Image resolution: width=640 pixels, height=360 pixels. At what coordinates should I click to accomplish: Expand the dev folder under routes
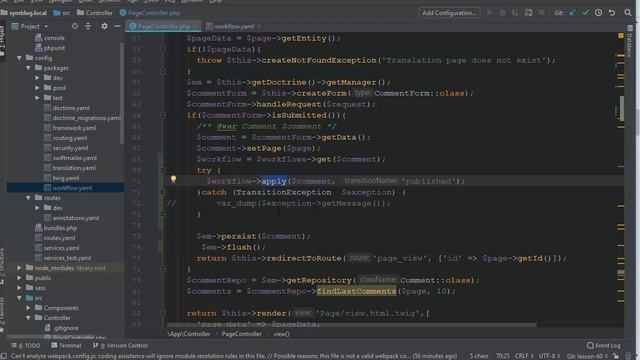tap(37, 208)
